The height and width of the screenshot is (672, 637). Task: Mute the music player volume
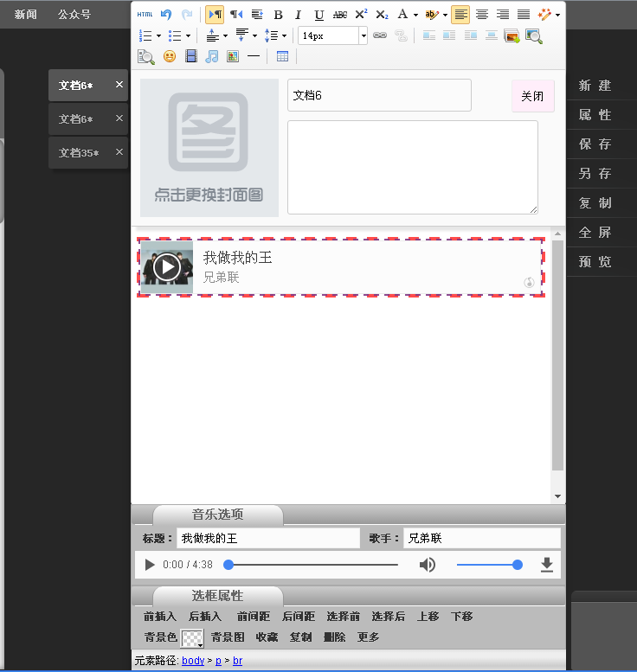coord(428,565)
